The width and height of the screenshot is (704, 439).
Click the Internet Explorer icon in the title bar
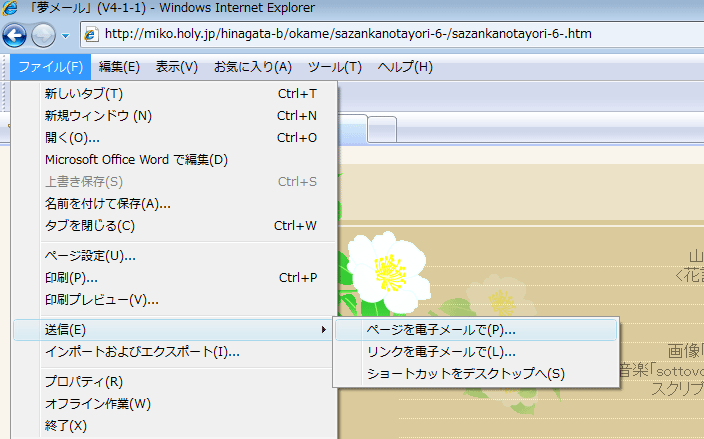[x=10, y=9]
